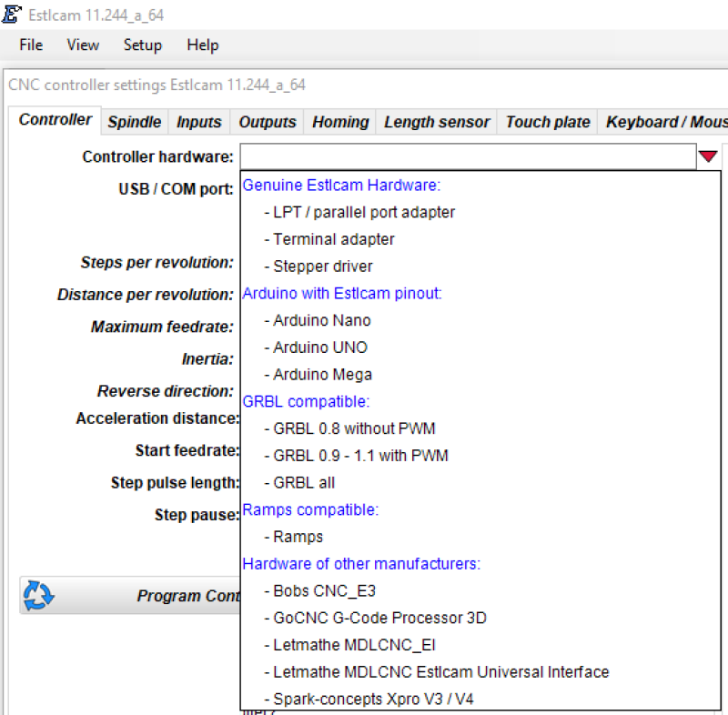Pick Arduino Mega from the list
Image resolution: width=728 pixels, height=715 pixels.
coord(480,375)
